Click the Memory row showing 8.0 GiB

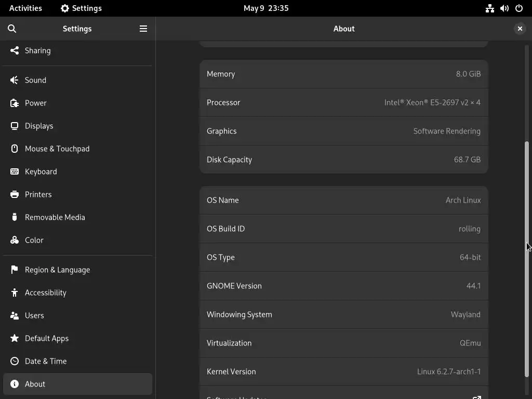click(x=344, y=74)
